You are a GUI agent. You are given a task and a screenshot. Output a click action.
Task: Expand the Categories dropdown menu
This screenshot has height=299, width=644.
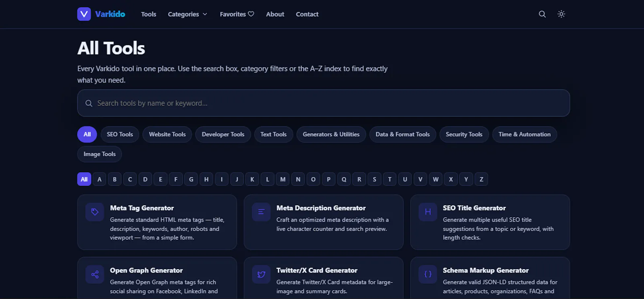point(188,14)
